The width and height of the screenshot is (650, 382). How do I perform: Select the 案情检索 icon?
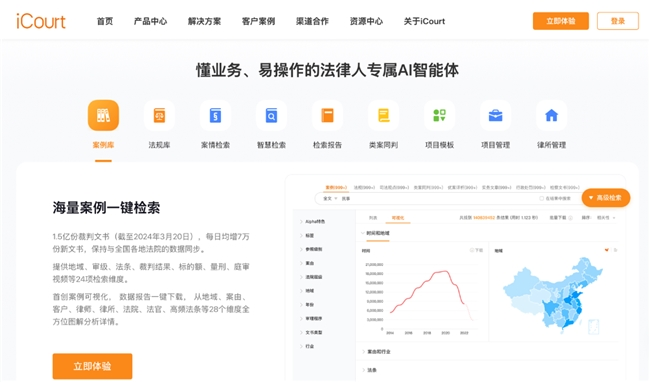coord(215,115)
